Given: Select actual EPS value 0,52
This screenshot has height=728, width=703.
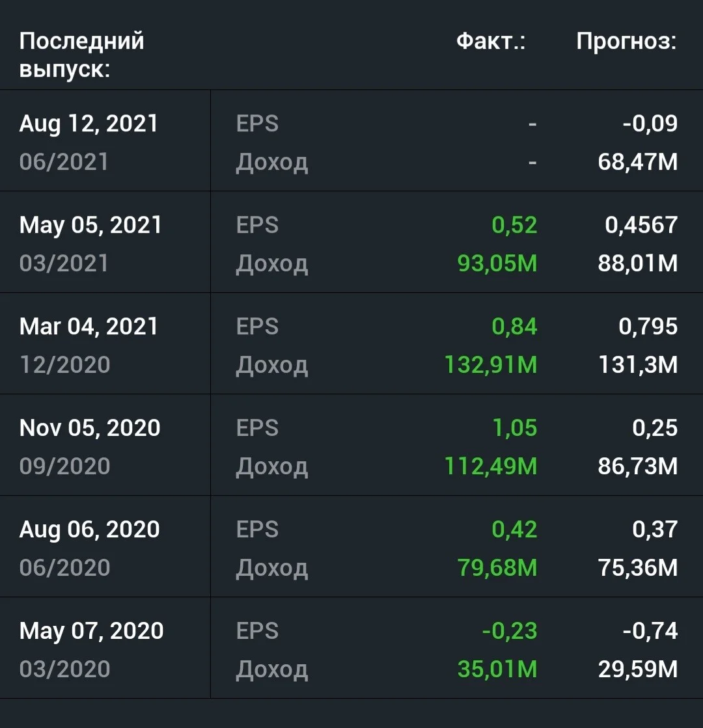Looking at the screenshot, I should point(514,225).
